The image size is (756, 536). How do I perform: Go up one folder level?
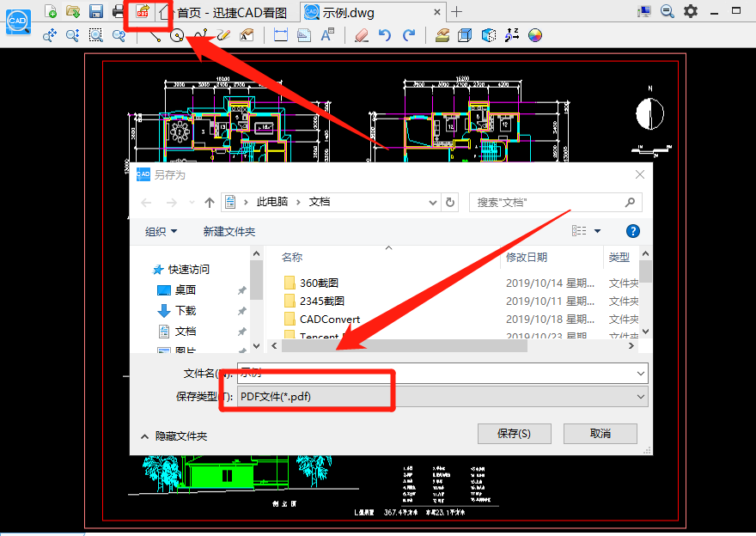[210, 203]
